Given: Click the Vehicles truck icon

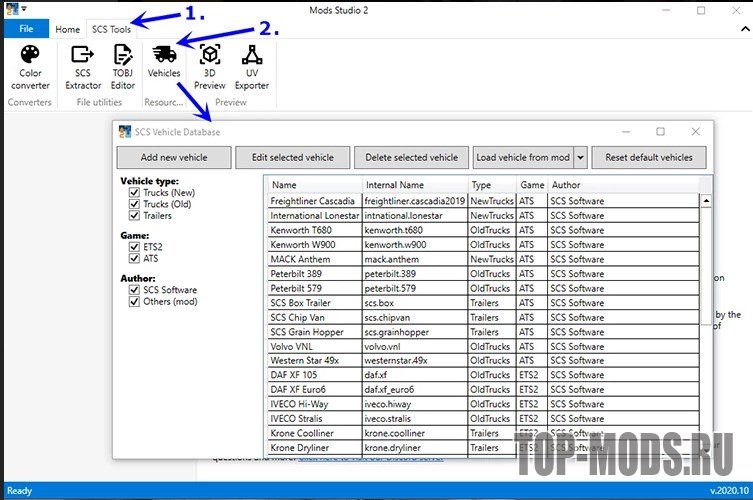Looking at the screenshot, I should pyautogui.click(x=164, y=55).
